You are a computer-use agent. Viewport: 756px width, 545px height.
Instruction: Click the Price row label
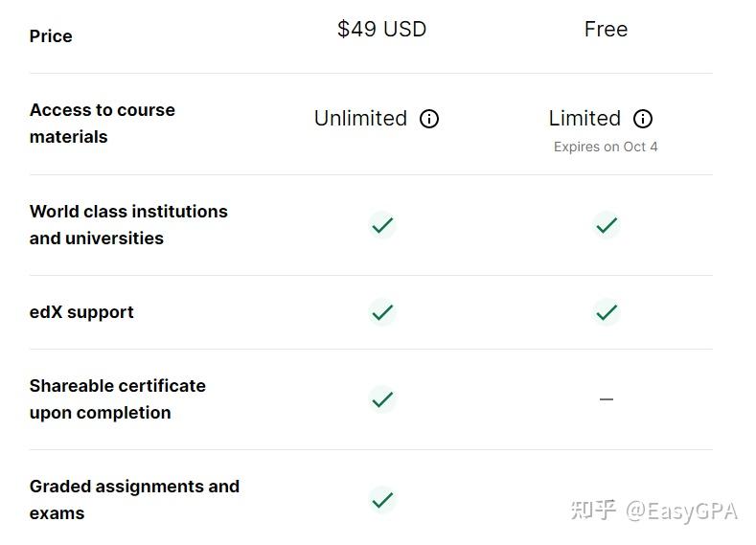point(51,36)
